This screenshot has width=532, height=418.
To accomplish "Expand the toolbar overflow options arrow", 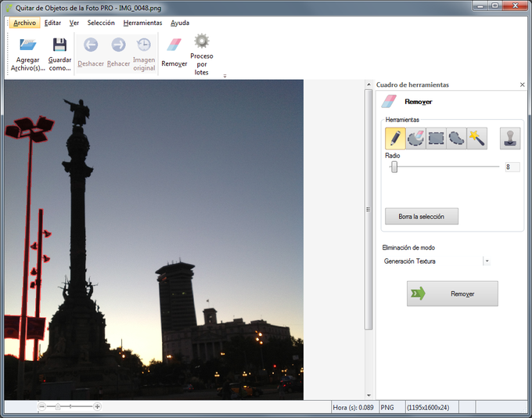I will [225, 76].
